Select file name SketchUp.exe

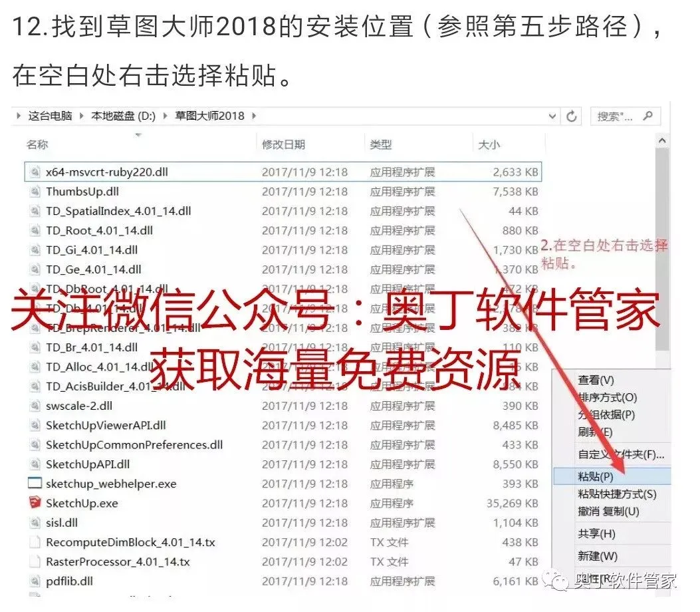(82, 503)
